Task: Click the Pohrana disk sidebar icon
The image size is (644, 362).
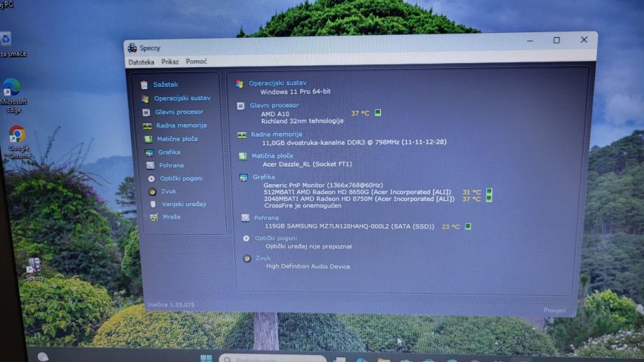Action: pyautogui.click(x=151, y=165)
